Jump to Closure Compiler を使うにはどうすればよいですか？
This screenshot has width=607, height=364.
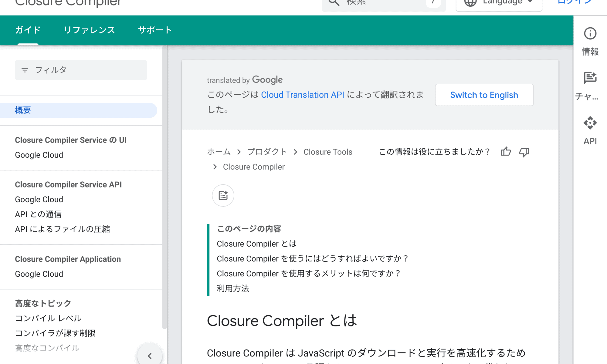313,259
